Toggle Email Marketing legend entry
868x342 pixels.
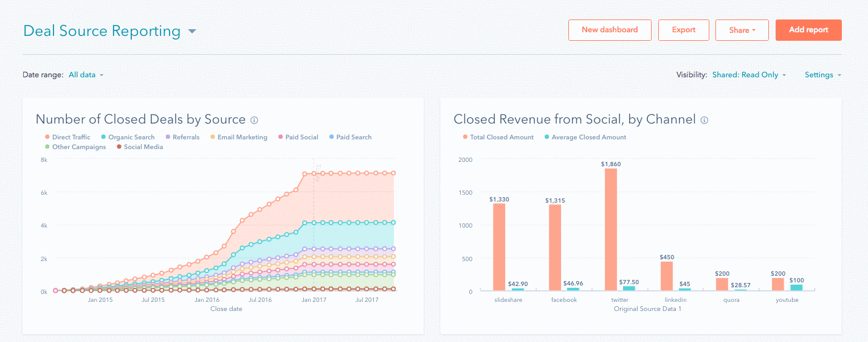[241, 137]
